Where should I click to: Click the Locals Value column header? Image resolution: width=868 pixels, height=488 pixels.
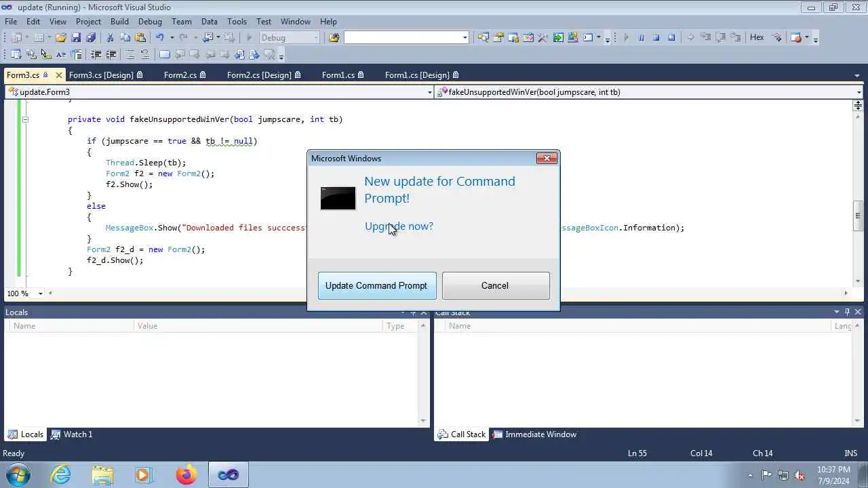pyautogui.click(x=259, y=326)
